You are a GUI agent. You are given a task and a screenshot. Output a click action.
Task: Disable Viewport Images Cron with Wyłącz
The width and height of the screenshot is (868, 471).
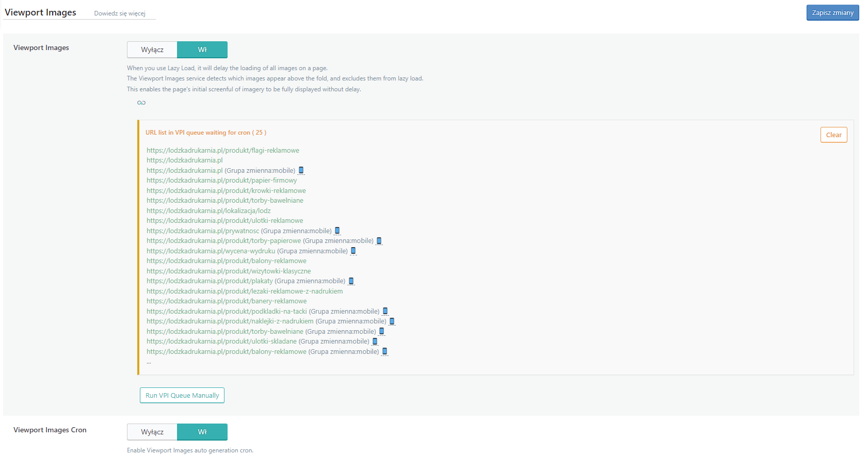pyautogui.click(x=152, y=432)
